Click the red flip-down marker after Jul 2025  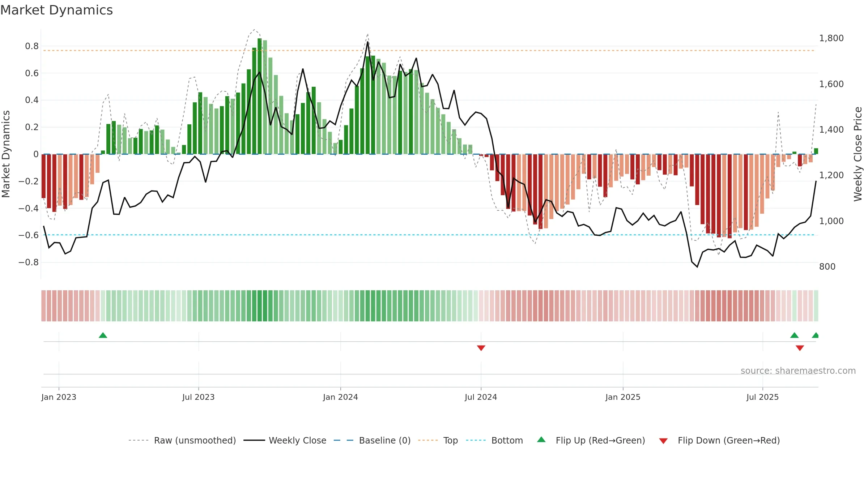800,348
